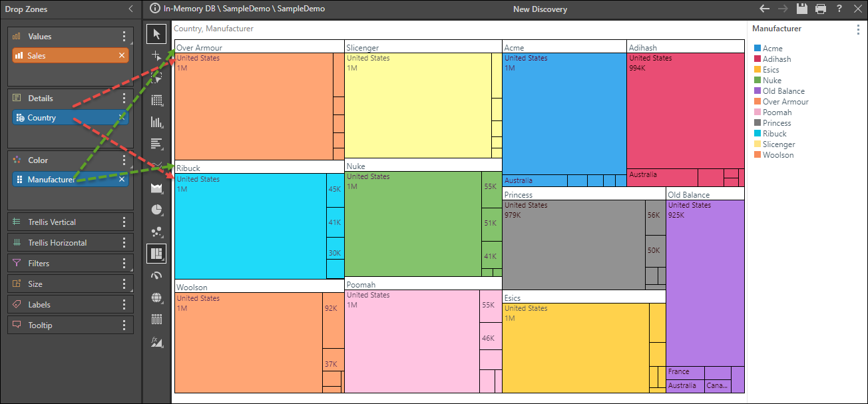Navigate back using the back arrow
This screenshot has width=868, height=404.
tap(765, 9)
